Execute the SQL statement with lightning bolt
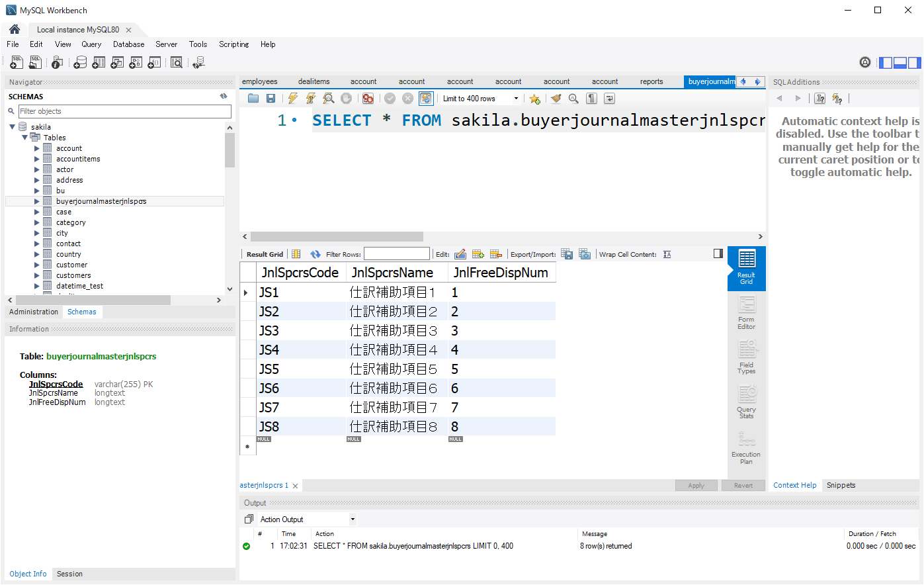 click(x=292, y=99)
